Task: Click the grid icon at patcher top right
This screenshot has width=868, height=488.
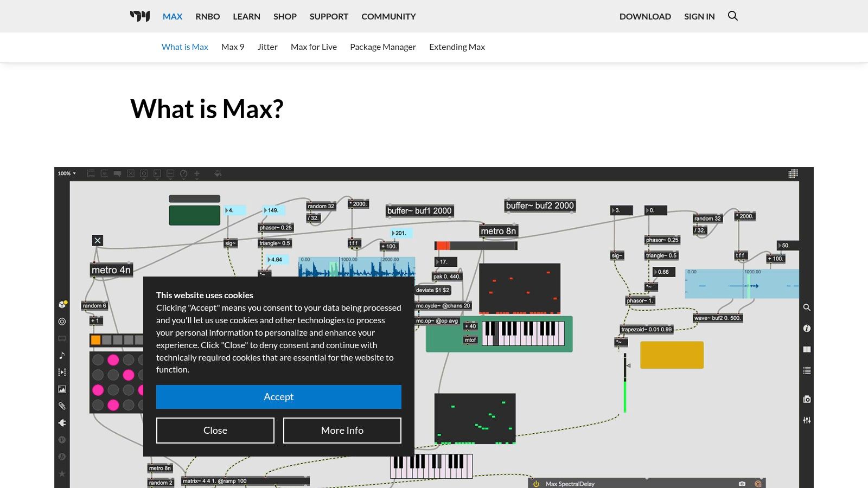Action: point(793,174)
